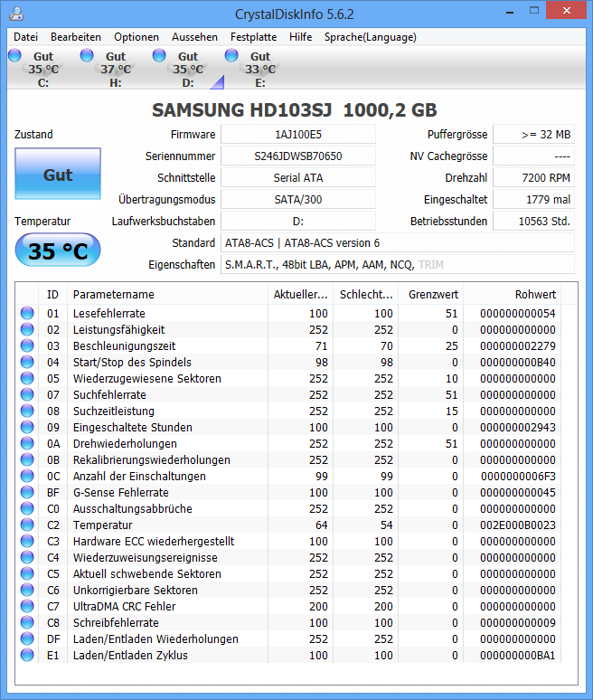Click the Puffergrösse field >= 32 MB
Image resolution: width=593 pixels, height=700 pixels.
pyautogui.click(x=533, y=135)
